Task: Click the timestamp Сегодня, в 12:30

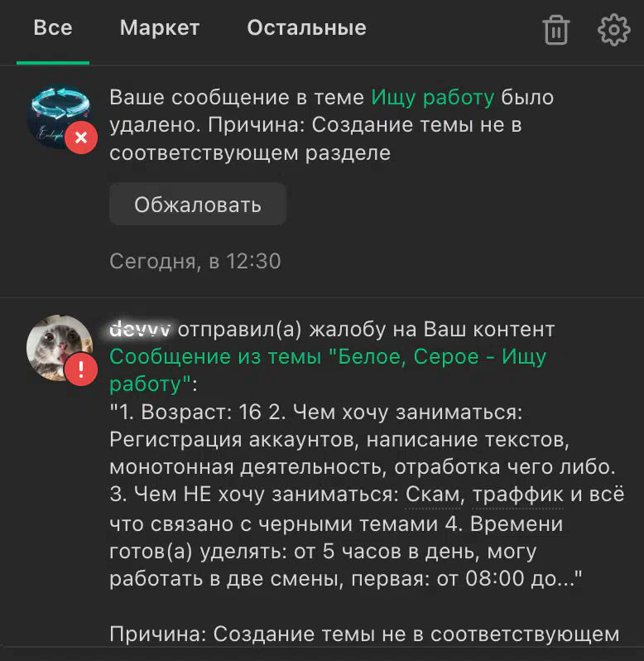Action: click(x=195, y=261)
